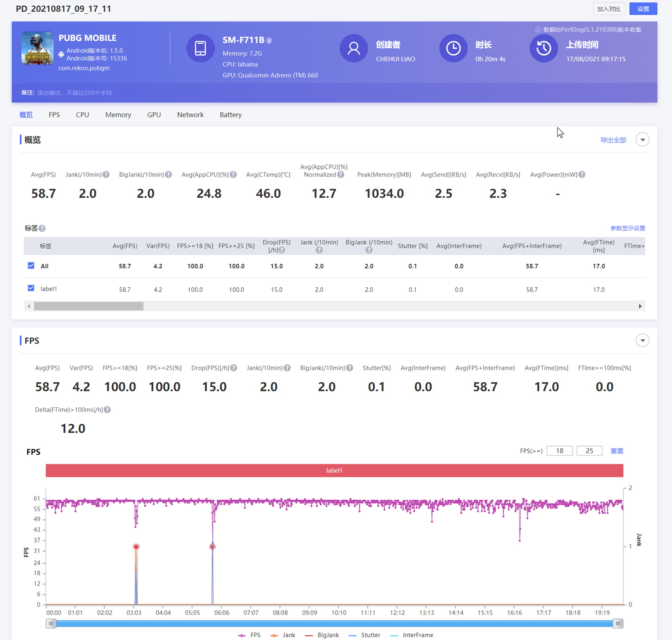Collapse the FPS section with arrow button

click(x=642, y=341)
